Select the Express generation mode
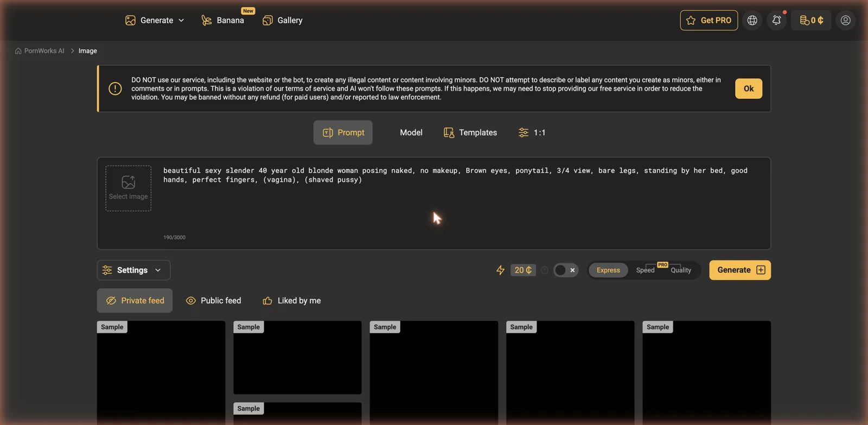The image size is (868, 425). pos(608,270)
